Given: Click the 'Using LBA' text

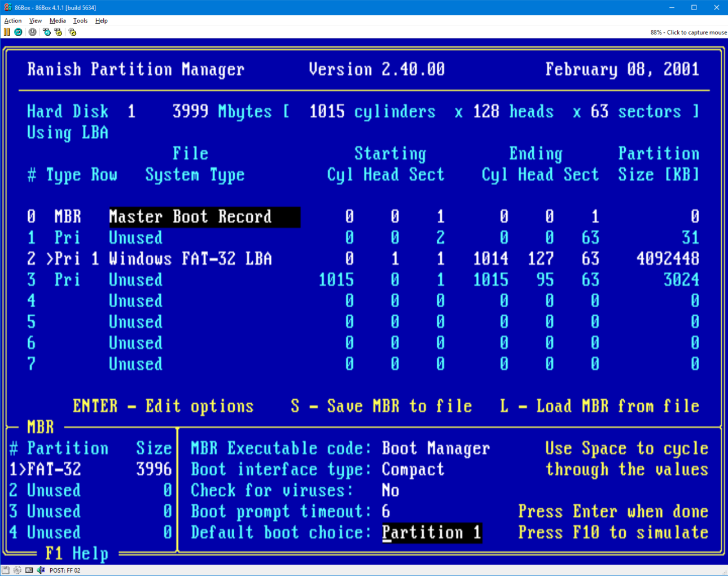Looking at the screenshot, I should coord(68,133).
